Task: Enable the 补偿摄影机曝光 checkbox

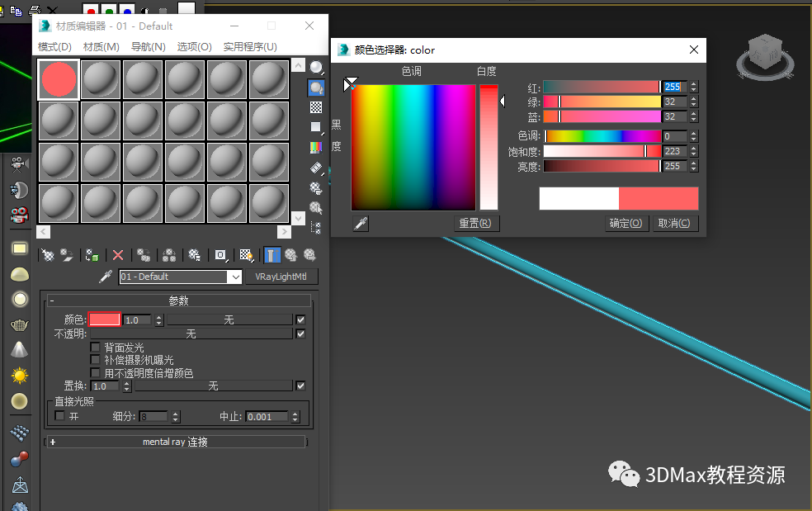Action: point(96,360)
